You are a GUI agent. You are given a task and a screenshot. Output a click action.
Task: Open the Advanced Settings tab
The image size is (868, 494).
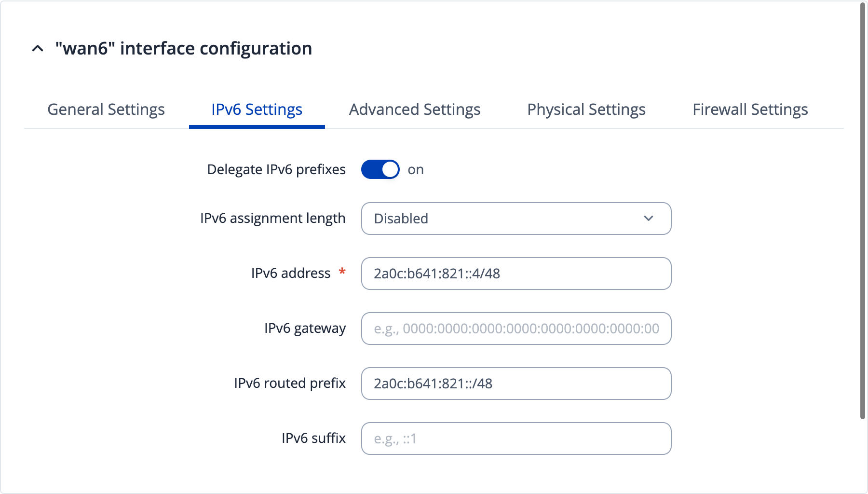[415, 110]
